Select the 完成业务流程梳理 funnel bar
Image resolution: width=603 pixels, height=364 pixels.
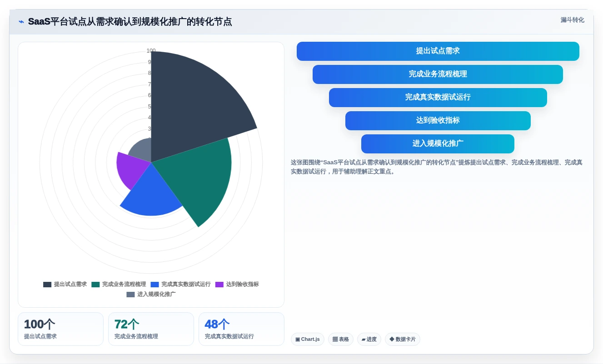pyautogui.click(x=438, y=74)
